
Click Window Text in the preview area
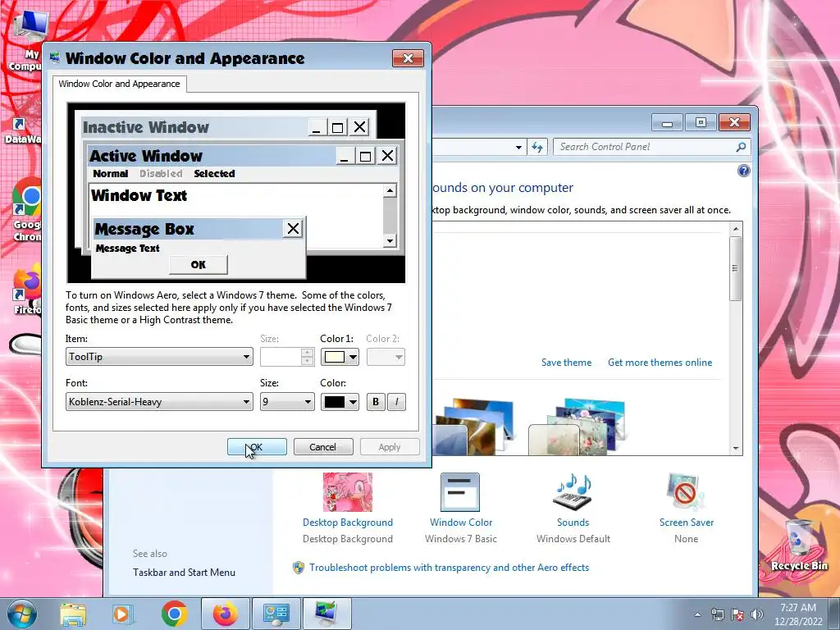pyautogui.click(x=139, y=195)
